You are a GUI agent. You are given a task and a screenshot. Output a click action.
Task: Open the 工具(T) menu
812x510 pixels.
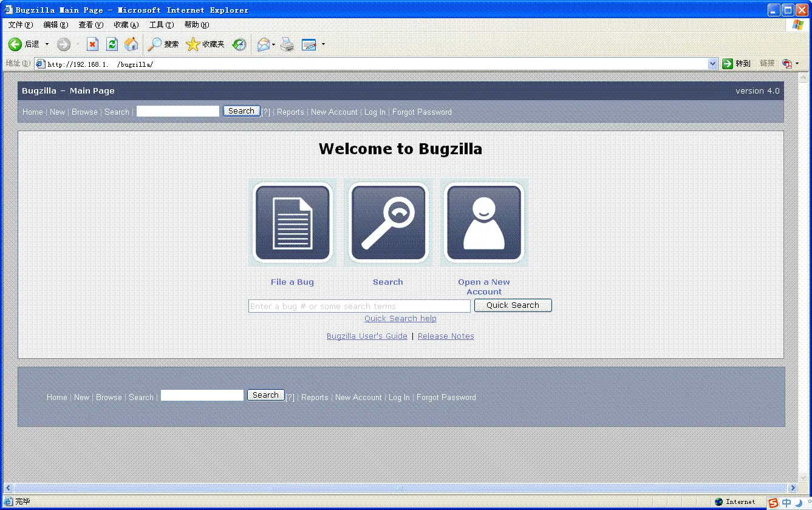coord(162,25)
